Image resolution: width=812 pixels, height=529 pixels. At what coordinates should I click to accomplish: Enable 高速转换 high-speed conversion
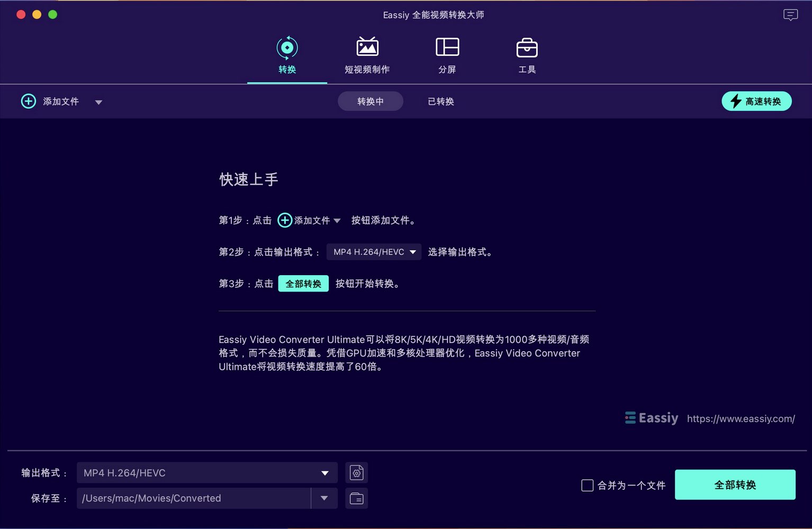756,101
